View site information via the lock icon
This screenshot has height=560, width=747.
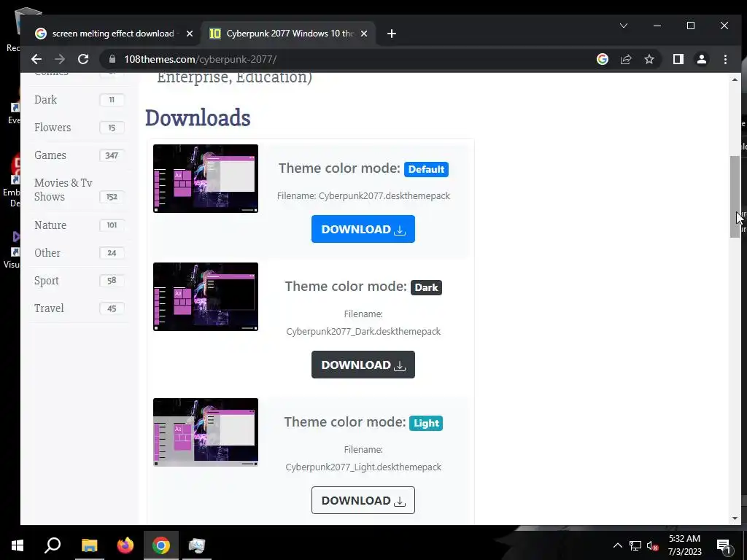tap(112, 59)
